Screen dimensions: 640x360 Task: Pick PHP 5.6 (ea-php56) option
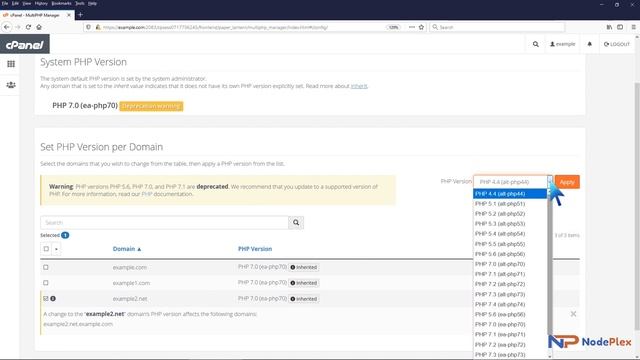[510, 314]
